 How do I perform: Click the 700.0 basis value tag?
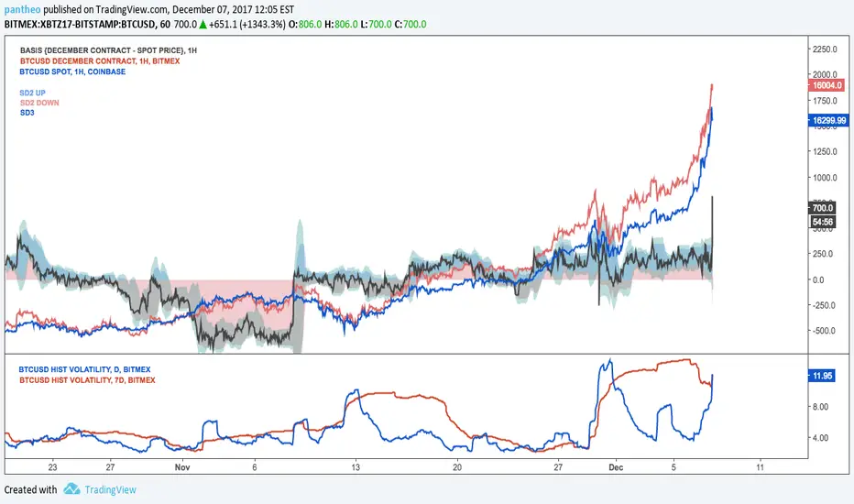tap(822, 208)
